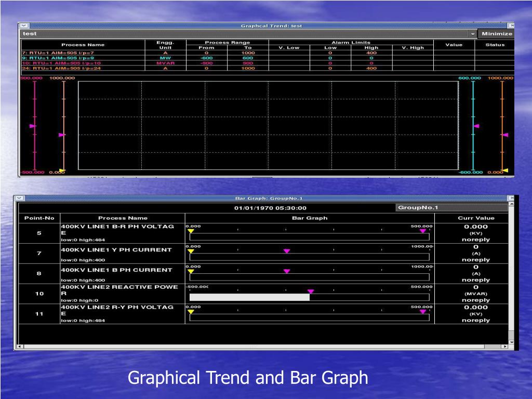Select '400KV LINE1 B PH CURRENT' process name
The image size is (532, 399).
tap(116, 270)
